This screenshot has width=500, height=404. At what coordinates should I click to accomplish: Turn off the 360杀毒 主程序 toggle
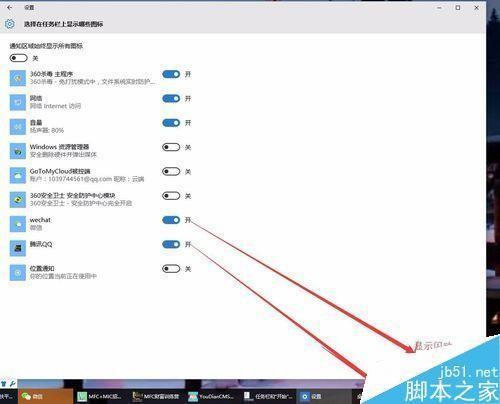(x=171, y=74)
